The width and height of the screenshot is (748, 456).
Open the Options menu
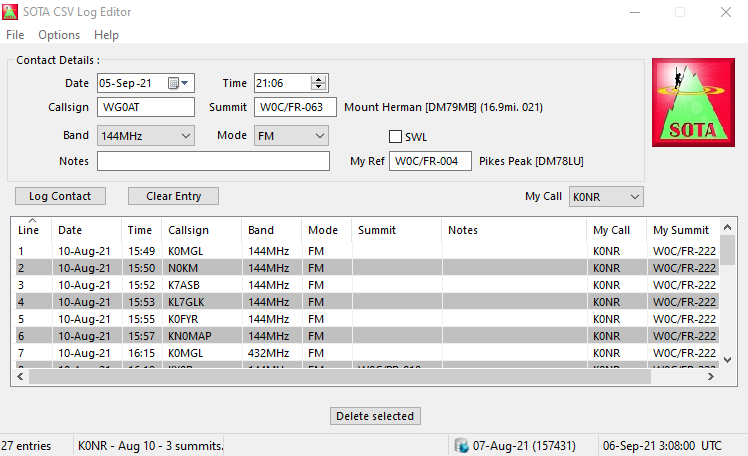(x=59, y=35)
